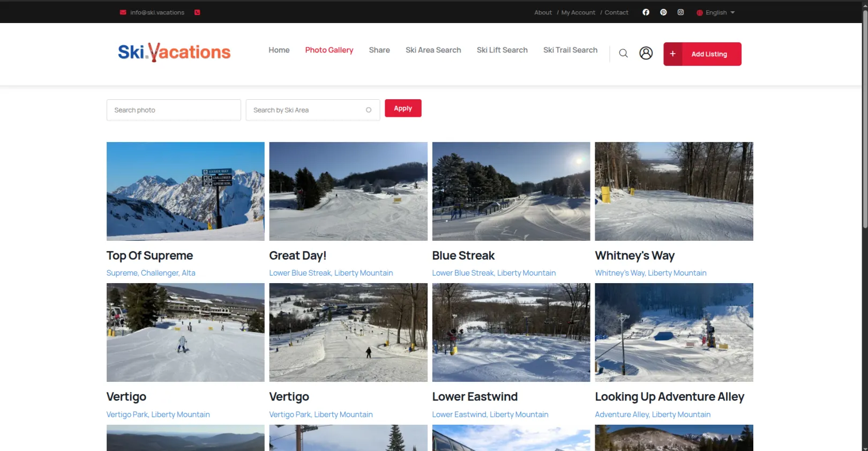Open the Facebook social icon
Viewport: 868px width, 451px height.
click(646, 12)
